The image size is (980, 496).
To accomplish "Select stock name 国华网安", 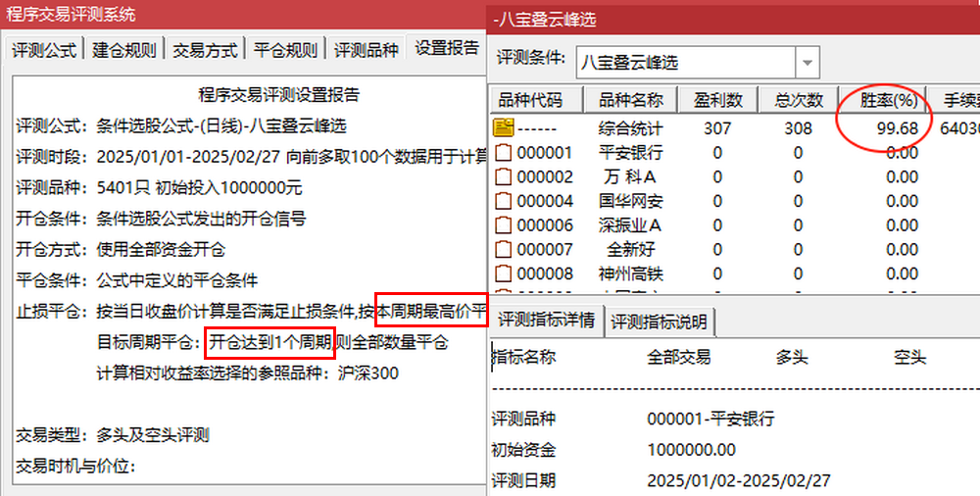I will tap(630, 201).
